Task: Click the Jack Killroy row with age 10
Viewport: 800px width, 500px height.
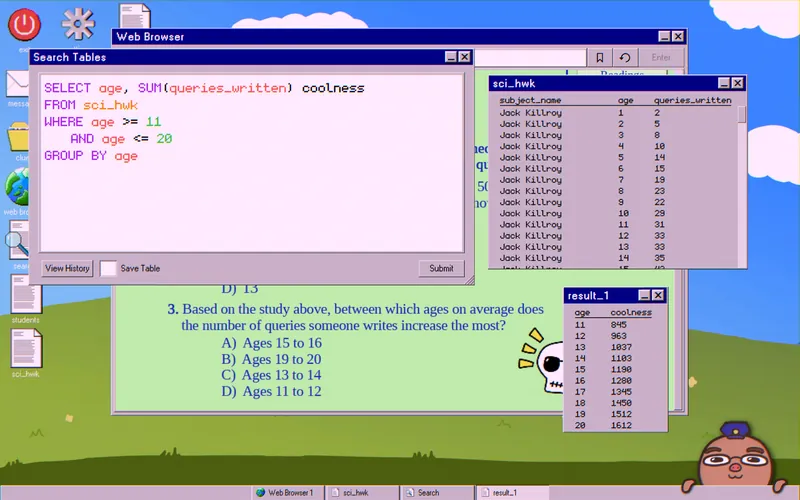Action: tap(615, 213)
